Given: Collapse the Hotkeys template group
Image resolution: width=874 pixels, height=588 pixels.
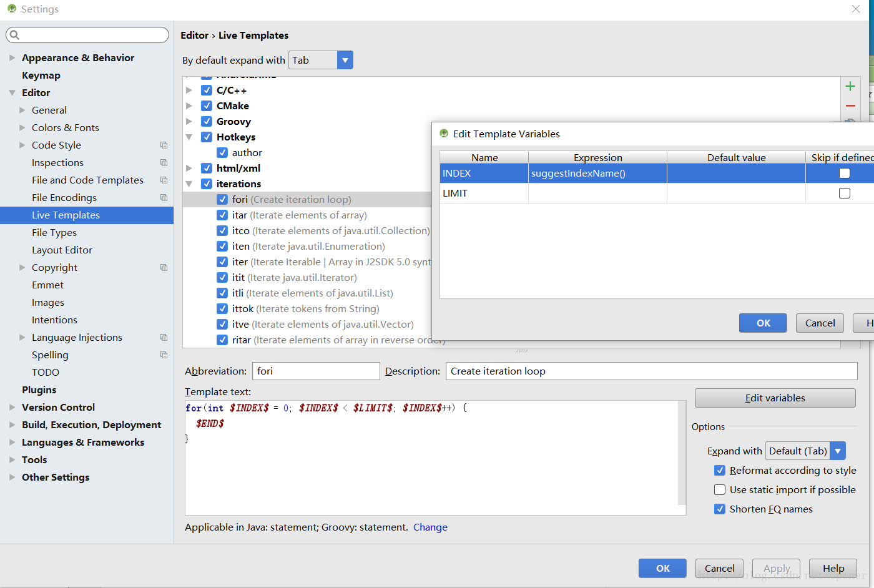Looking at the screenshot, I should coord(189,137).
